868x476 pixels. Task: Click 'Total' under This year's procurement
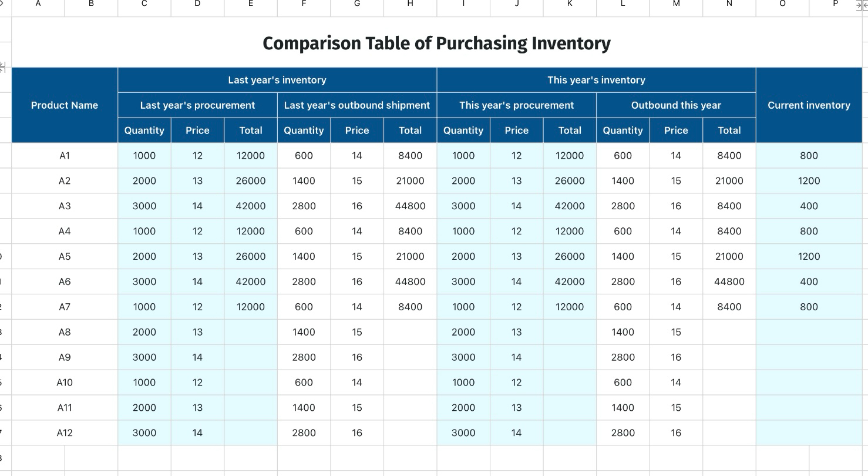click(x=570, y=130)
